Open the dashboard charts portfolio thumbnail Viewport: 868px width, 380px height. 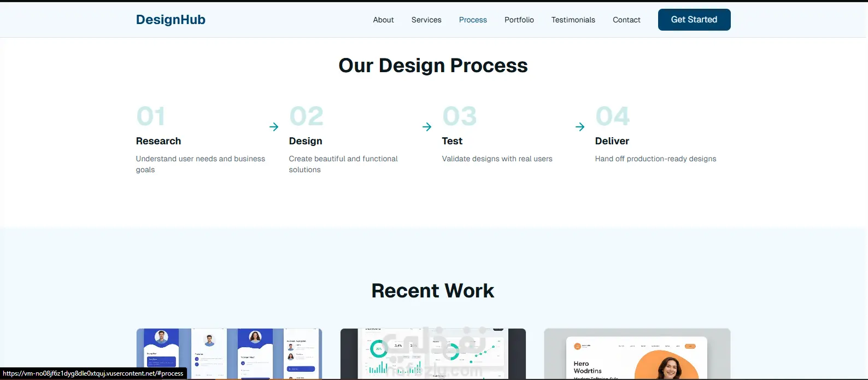click(x=433, y=354)
